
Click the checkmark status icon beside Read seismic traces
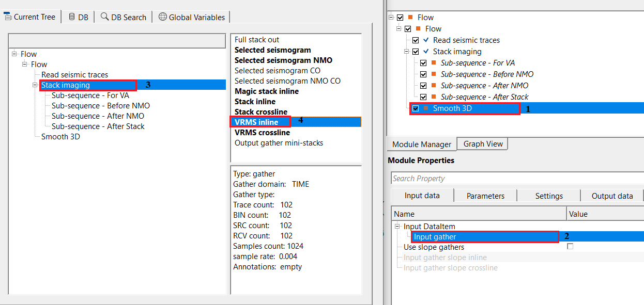coord(426,40)
